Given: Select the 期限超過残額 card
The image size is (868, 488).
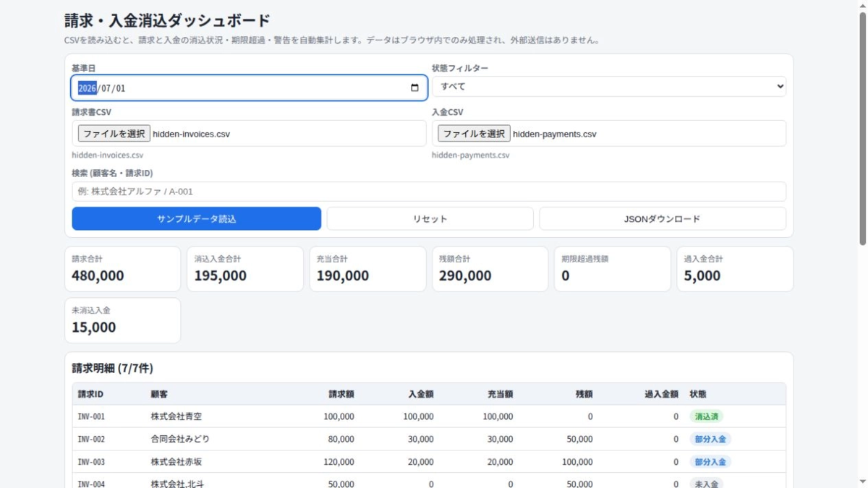Looking at the screenshot, I should (613, 269).
